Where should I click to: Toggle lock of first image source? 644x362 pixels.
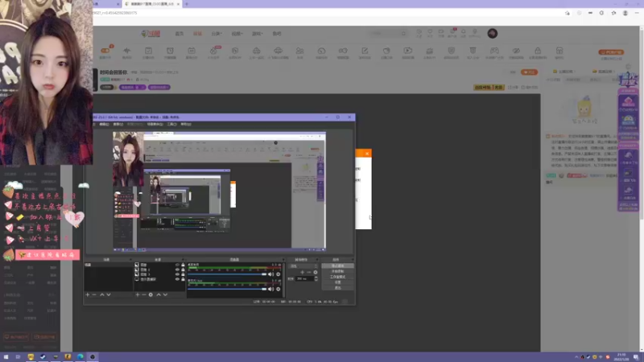(183, 265)
